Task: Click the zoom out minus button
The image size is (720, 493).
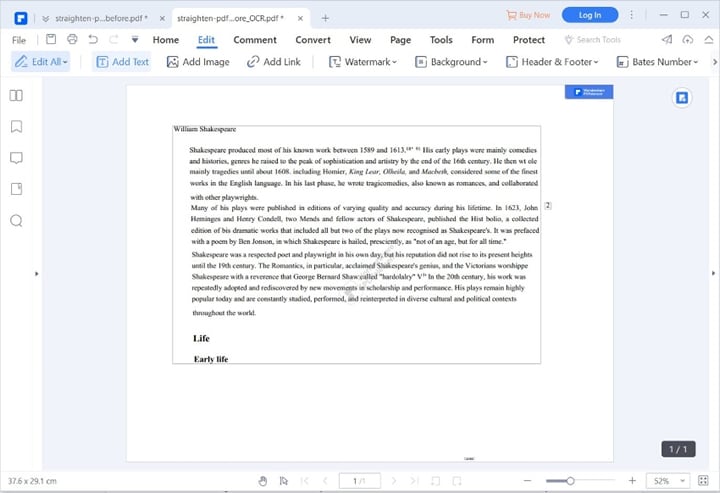Action: (x=527, y=481)
